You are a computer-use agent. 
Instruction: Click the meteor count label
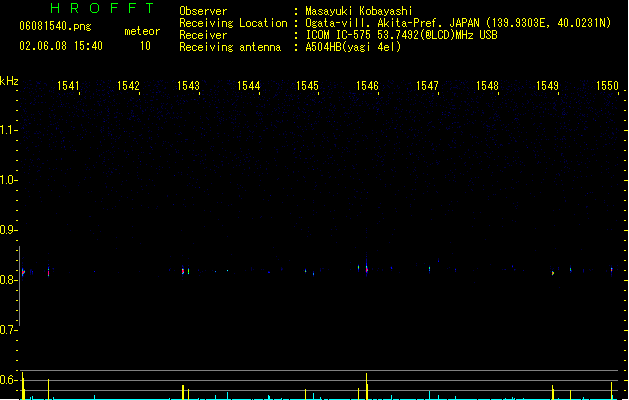142,31
